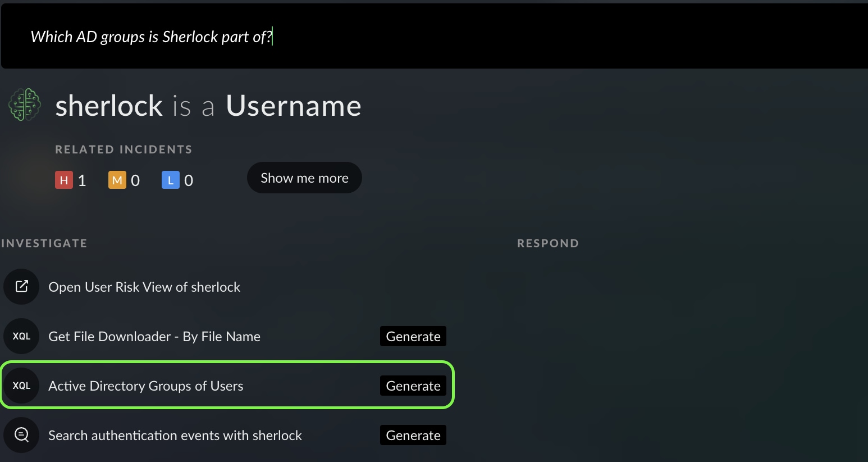The height and width of the screenshot is (462, 868).
Task: Click the external-link icon for User Risk View
Action: click(x=21, y=287)
